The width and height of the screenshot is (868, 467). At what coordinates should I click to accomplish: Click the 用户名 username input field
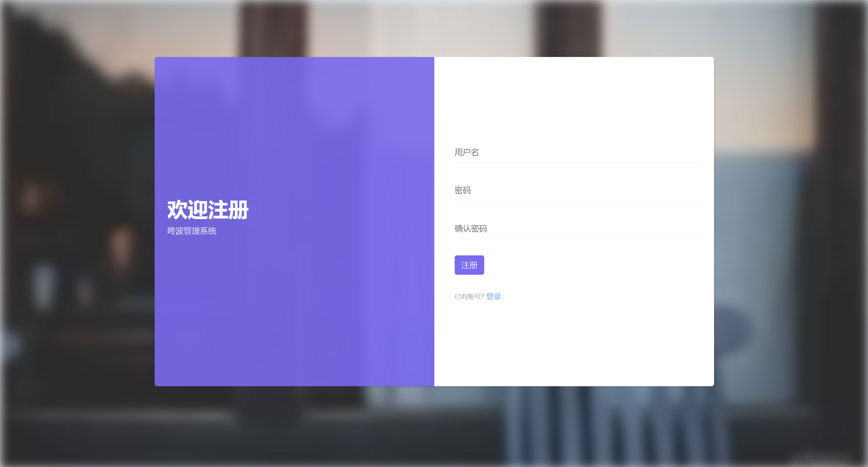point(577,153)
